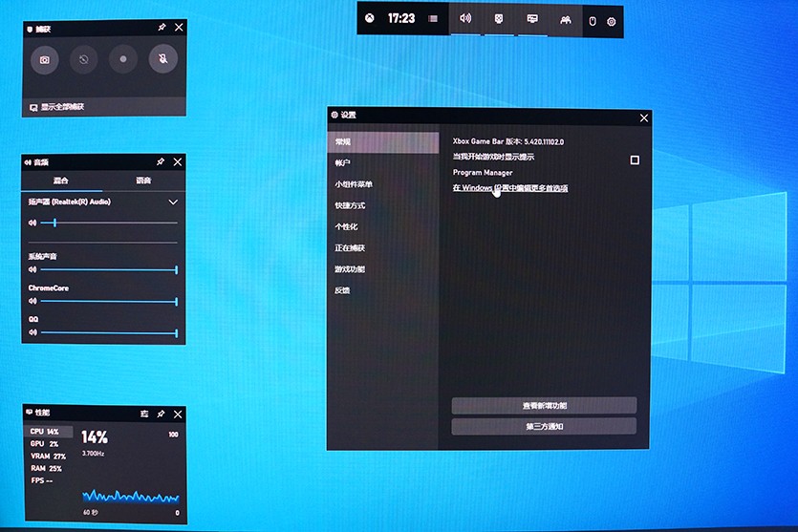Mute the Realtek speaker master volume
The width and height of the screenshot is (798, 532).
point(32,223)
